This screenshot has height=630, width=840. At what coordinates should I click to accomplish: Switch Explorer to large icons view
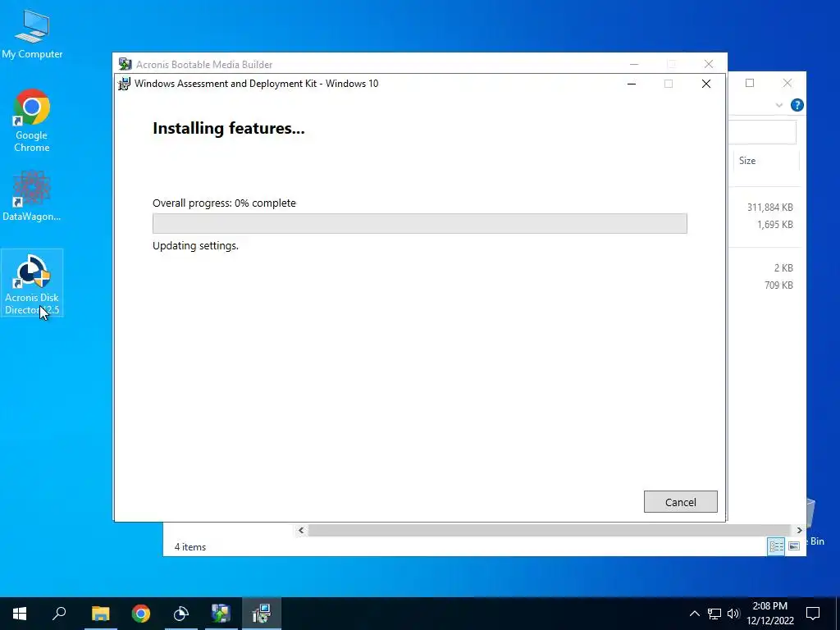tap(794, 546)
